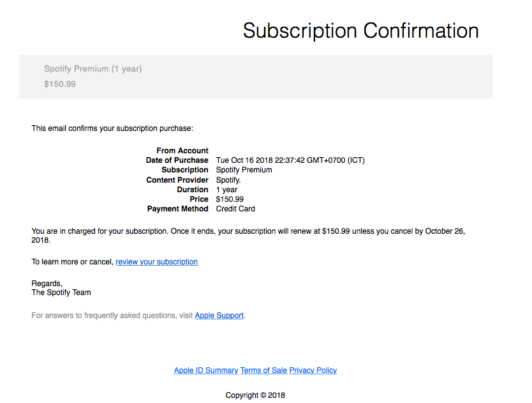
Task: Open the Privacy Policy link
Action: [313, 370]
